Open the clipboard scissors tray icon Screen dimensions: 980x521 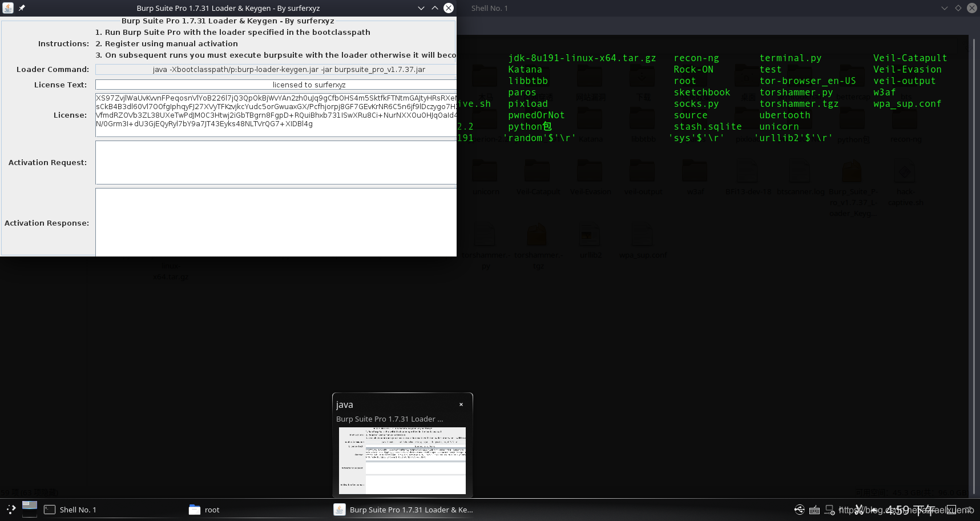[859, 510]
